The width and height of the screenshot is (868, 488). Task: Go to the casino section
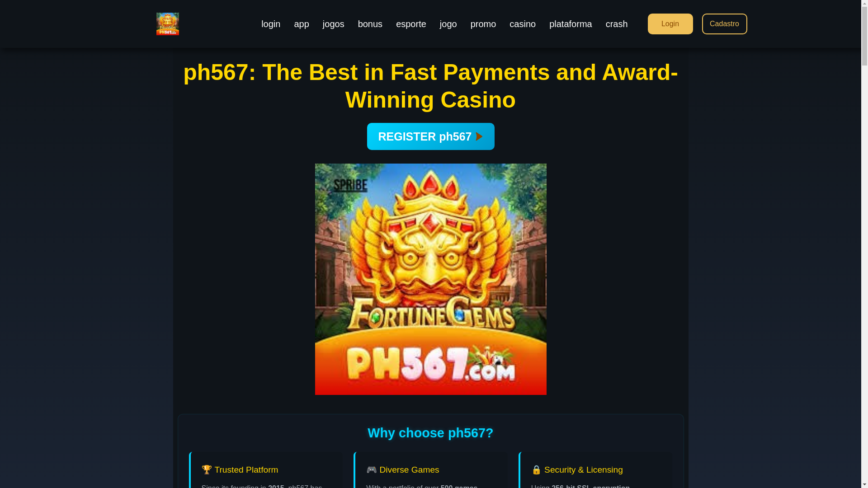[x=523, y=24]
